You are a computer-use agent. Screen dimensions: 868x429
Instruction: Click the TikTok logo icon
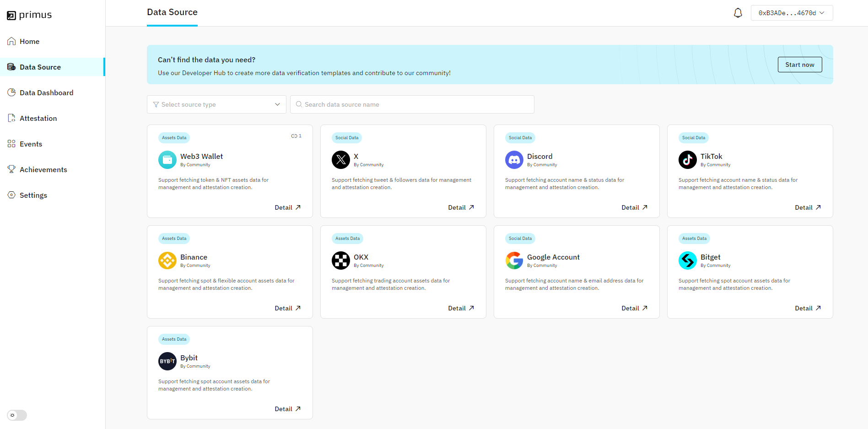(x=687, y=160)
